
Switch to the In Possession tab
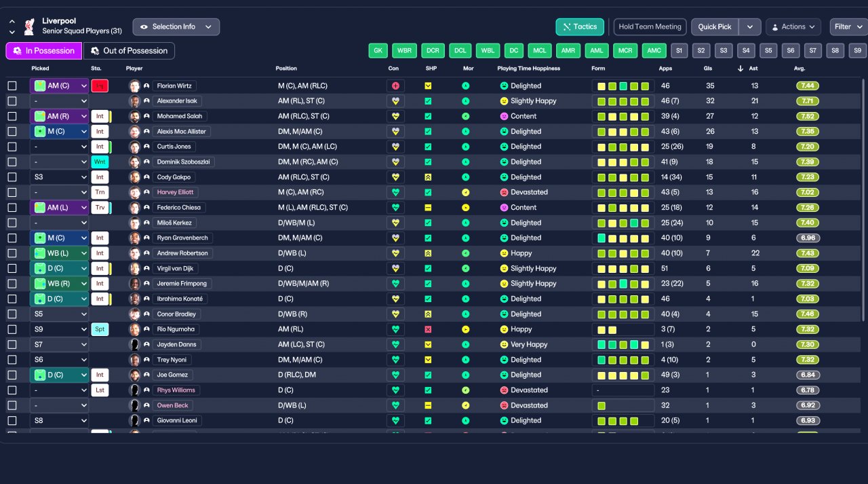point(44,51)
